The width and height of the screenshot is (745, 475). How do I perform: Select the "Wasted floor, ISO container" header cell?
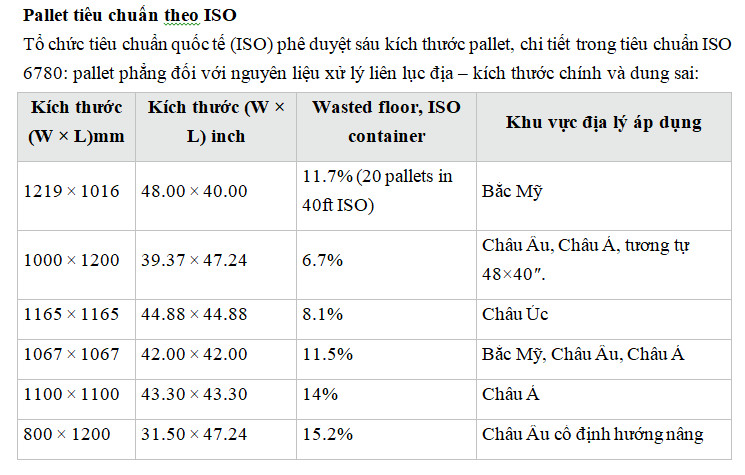pyautogui.click(x=384, y=122)
